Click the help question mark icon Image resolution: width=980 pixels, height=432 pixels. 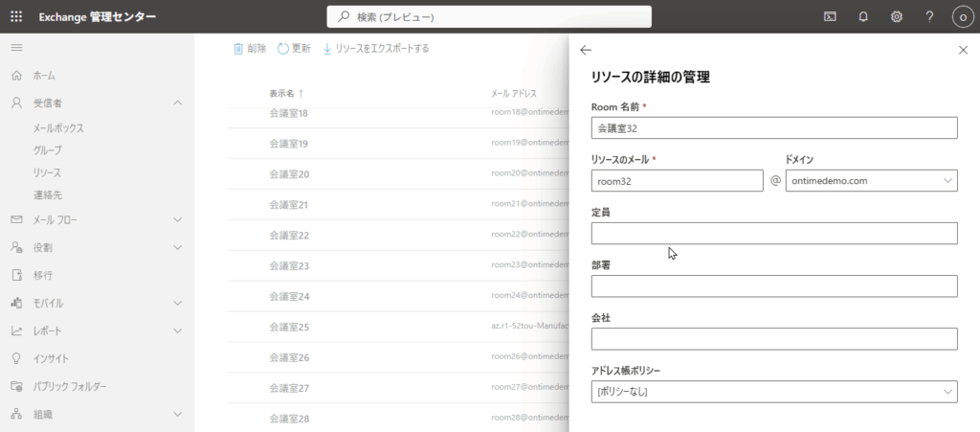coord(929,16)
